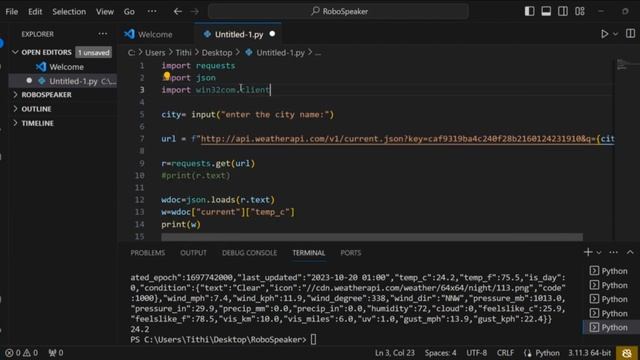Screen dimensions: 640x360
Task: Open the Go menu
Action: click(129, 11)
